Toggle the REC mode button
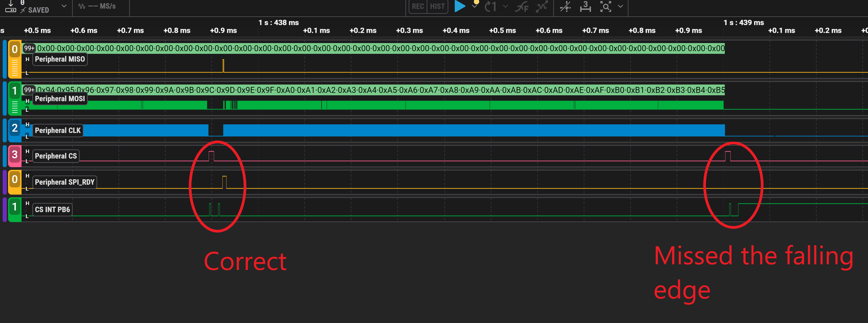Image resolution: width=868 pixels, height=323 pixels. [x=418, y=6]
